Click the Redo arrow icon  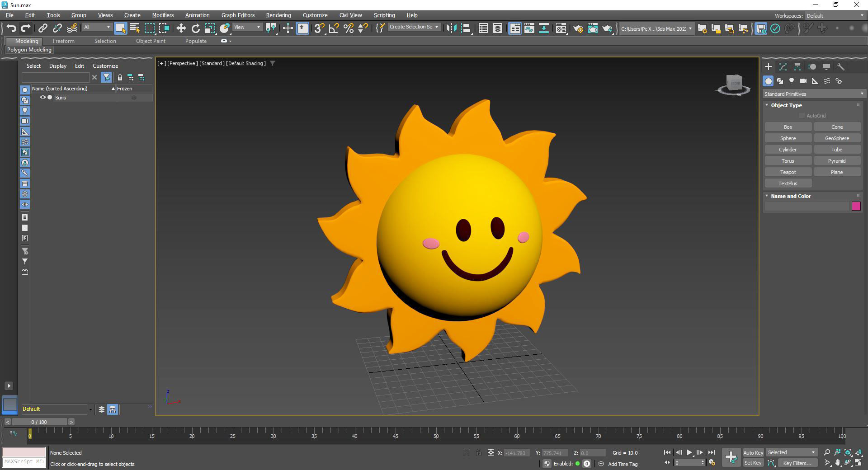26,28
